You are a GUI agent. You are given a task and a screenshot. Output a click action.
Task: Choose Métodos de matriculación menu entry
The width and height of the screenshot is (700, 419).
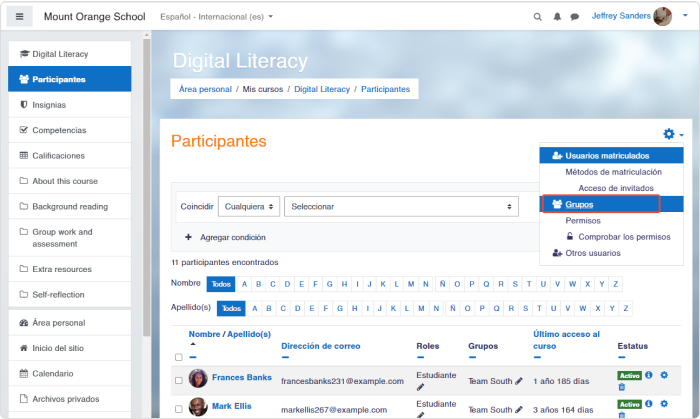point(613,172)
